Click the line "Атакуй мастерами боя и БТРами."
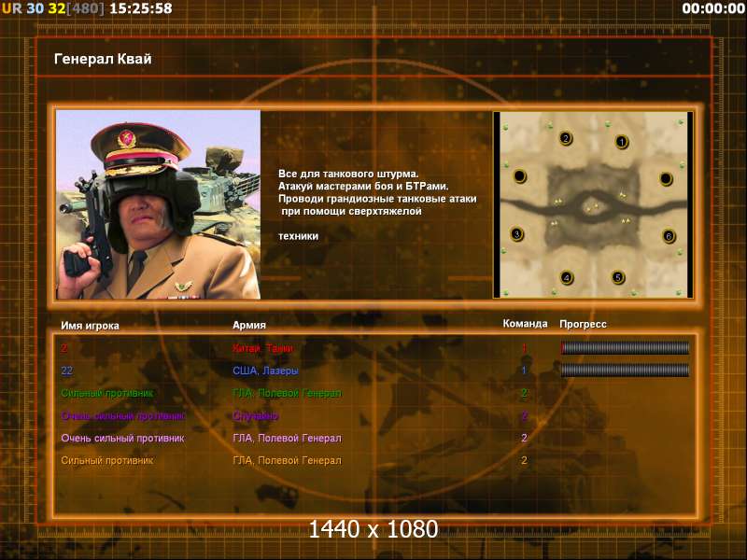Screen dimensions: 747x560 (x=363, y=186)
